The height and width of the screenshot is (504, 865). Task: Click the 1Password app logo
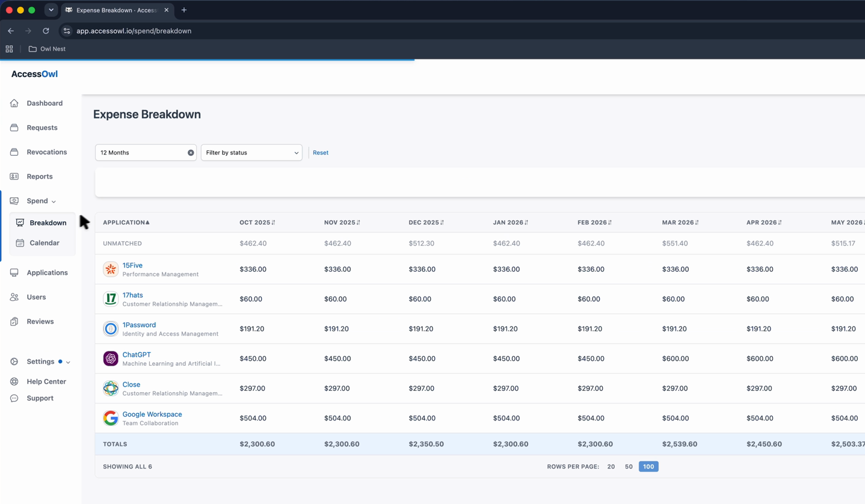pyautogui.click(x=111, y=328)
